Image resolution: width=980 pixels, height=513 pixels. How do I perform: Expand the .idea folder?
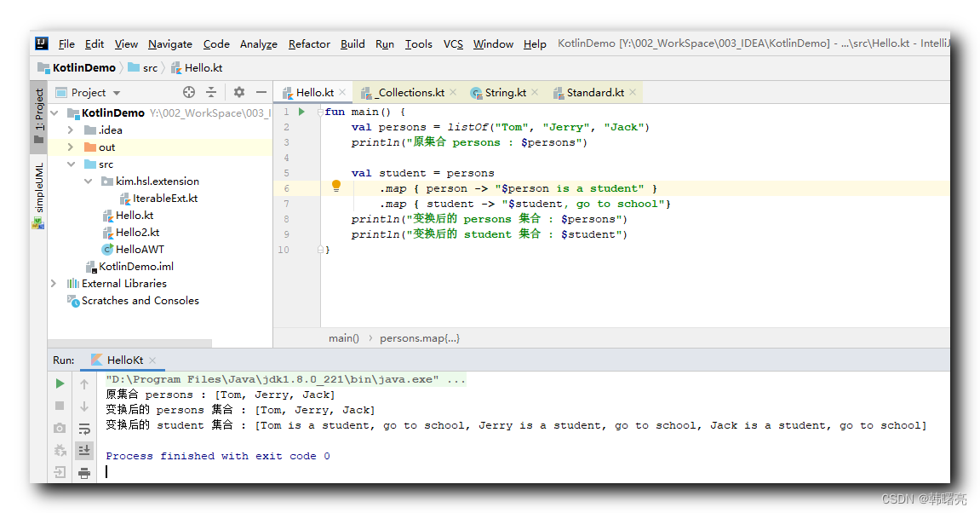[x=71, y=130]
